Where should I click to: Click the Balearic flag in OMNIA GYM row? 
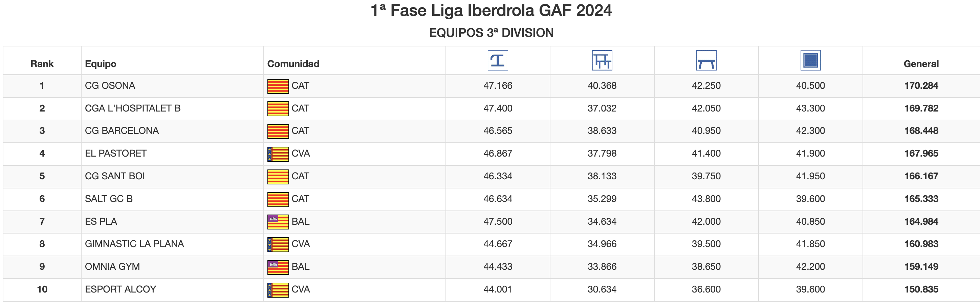coord(278,267)
